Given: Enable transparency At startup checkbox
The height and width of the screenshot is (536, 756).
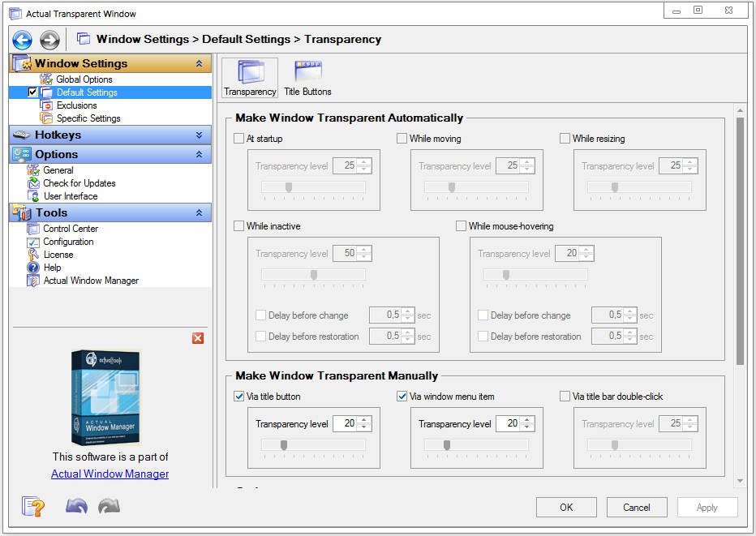Looking at the screenshot, I should click(x=239, y=139).
